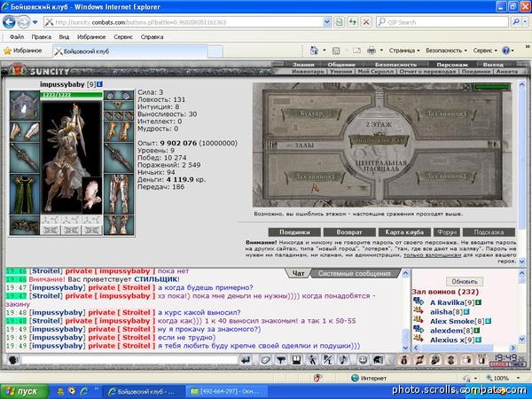Viewport: 532px width, 399px height.
Task: Click private message icon beside aiisha
Action: pos(418,310)
